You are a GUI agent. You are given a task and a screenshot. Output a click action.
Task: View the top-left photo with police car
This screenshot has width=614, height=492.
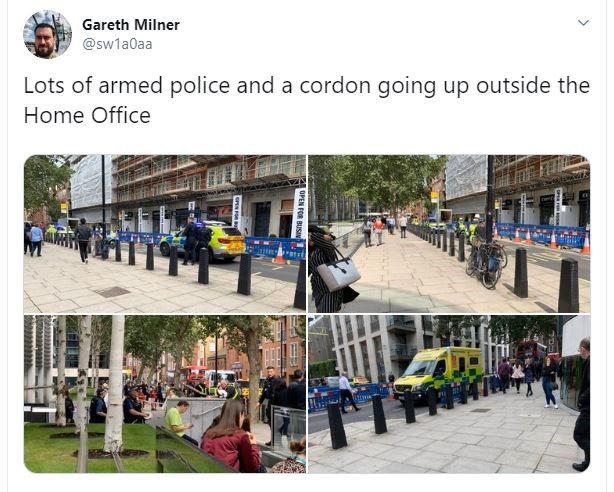165,234
